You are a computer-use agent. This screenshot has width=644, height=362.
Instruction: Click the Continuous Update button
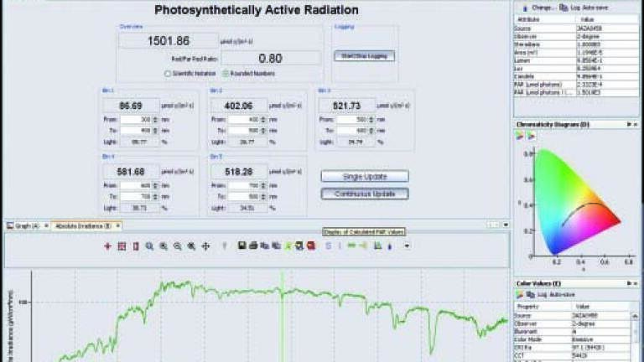pyautogui.click(x=365, y=194)
